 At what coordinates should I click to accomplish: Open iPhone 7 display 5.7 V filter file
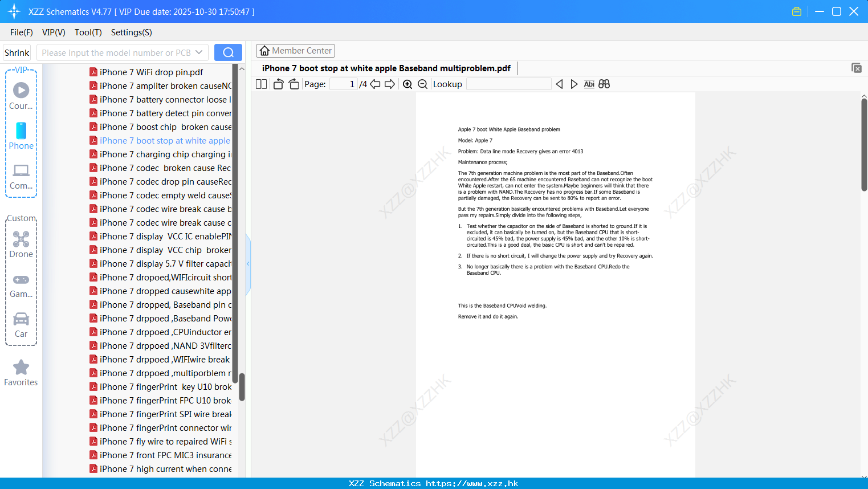tap(160, 263)
